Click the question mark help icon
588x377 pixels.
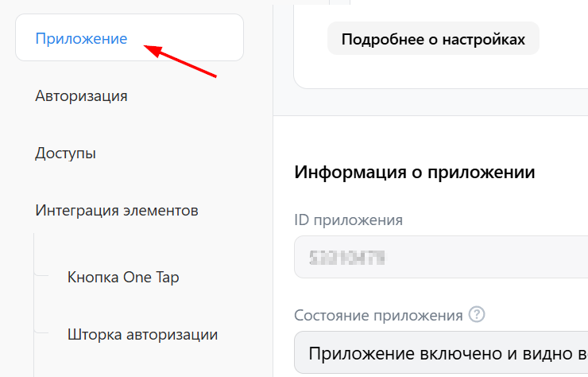pyautogui.click(x=477, y=314)
